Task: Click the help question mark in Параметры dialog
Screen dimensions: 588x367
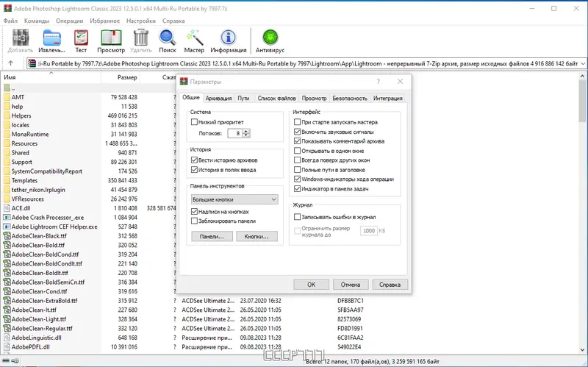Action: click(x=378, y=82)
